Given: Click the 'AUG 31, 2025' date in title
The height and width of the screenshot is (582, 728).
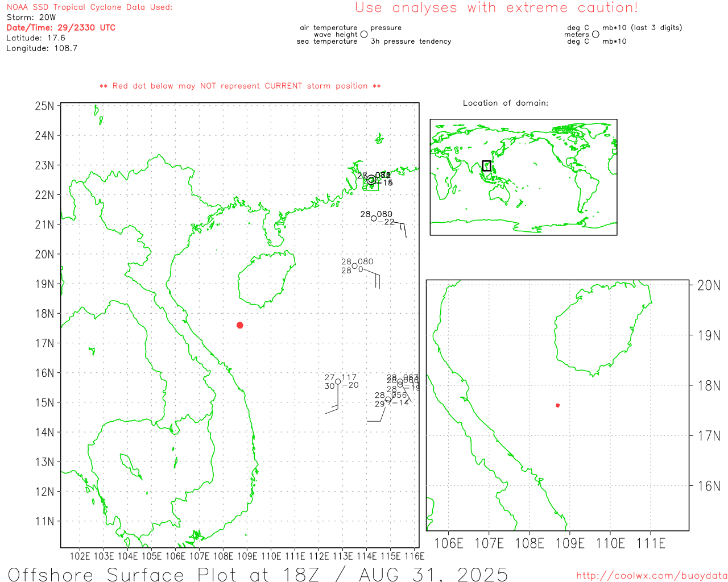Looking at the screenshot, I should (x=433, y=574).
